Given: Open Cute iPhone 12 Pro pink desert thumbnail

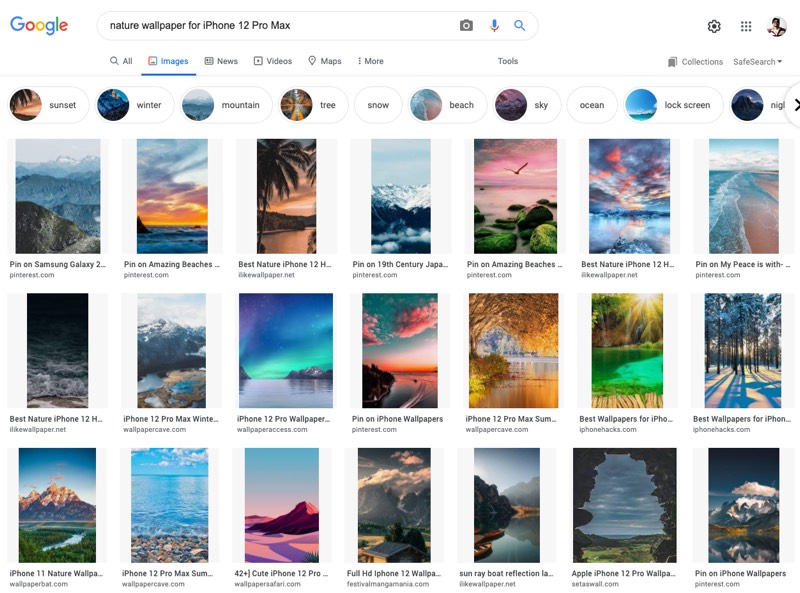Looking at the screenshot, I should (282, 505).
